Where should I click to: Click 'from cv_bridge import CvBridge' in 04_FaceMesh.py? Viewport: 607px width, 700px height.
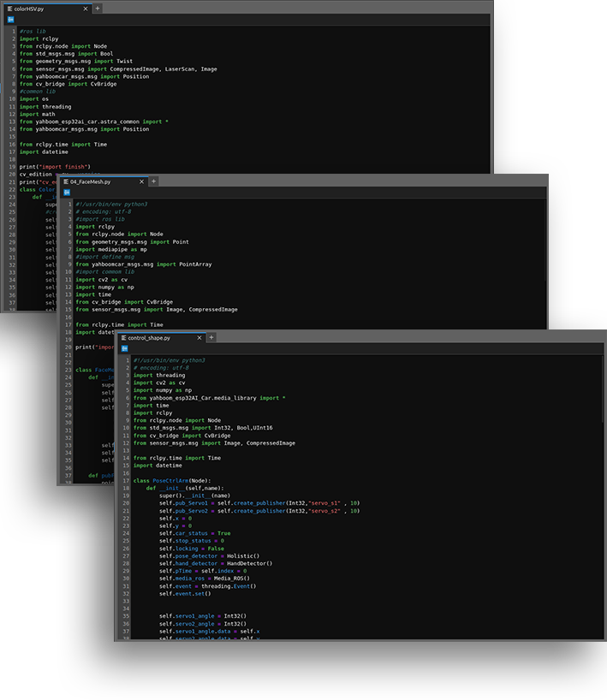(124, 302)
